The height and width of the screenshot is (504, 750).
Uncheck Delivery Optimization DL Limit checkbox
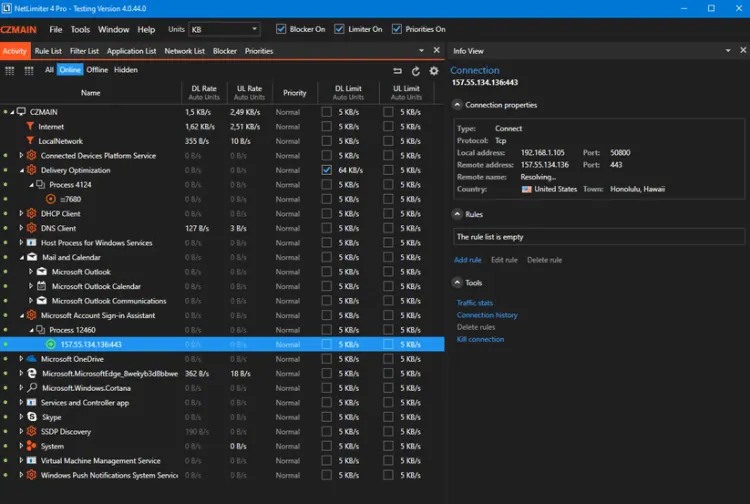coord(327,170)
